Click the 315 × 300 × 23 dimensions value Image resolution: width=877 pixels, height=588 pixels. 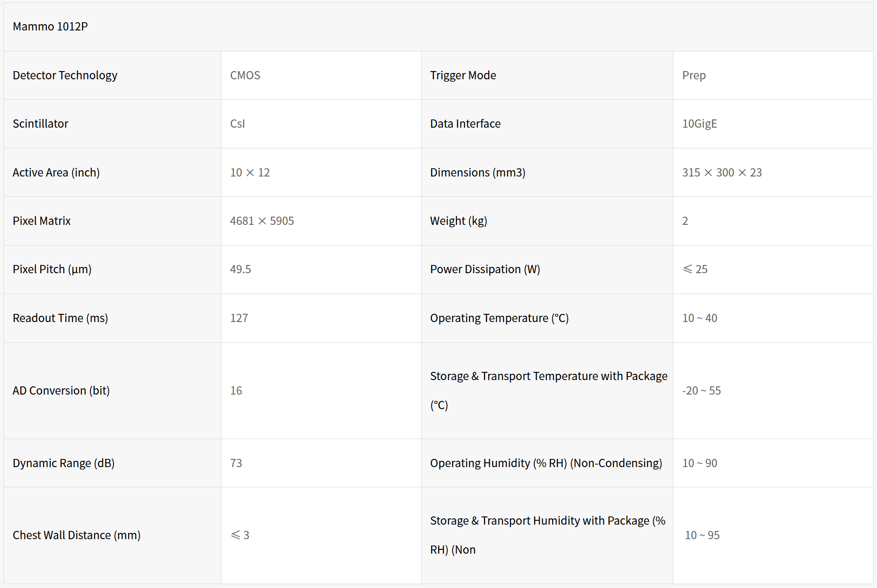coord(721,173)
